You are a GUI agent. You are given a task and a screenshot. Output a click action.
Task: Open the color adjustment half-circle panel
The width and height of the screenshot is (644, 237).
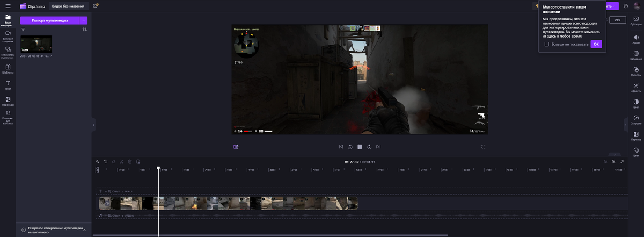[x=636, y=104]
